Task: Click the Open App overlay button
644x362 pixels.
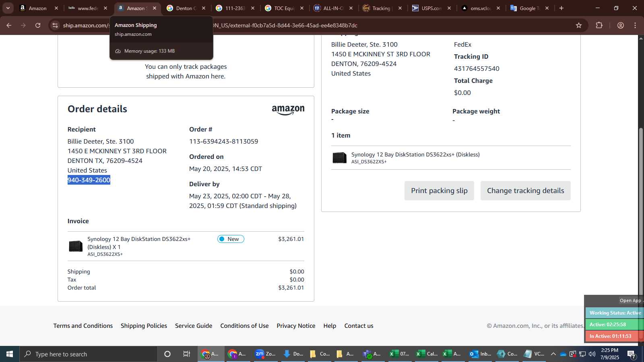Action: coord(630,300)
